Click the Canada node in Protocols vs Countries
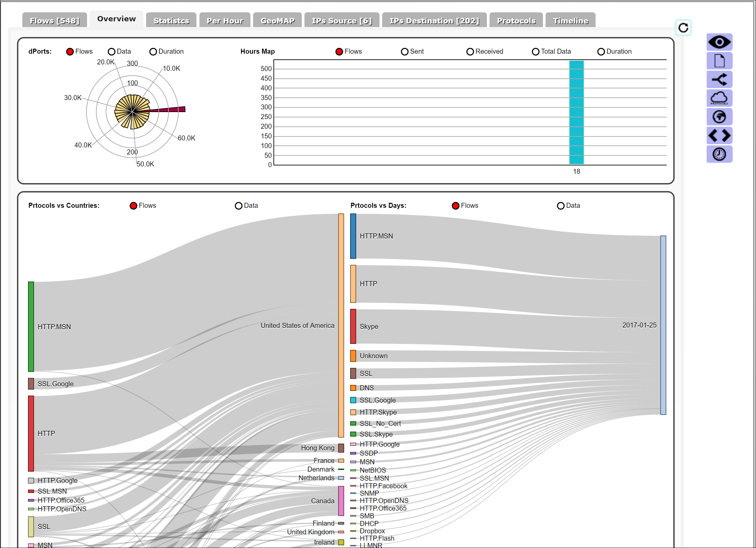The height and width of the screenshot is (548, 756). tap(340, 501)
